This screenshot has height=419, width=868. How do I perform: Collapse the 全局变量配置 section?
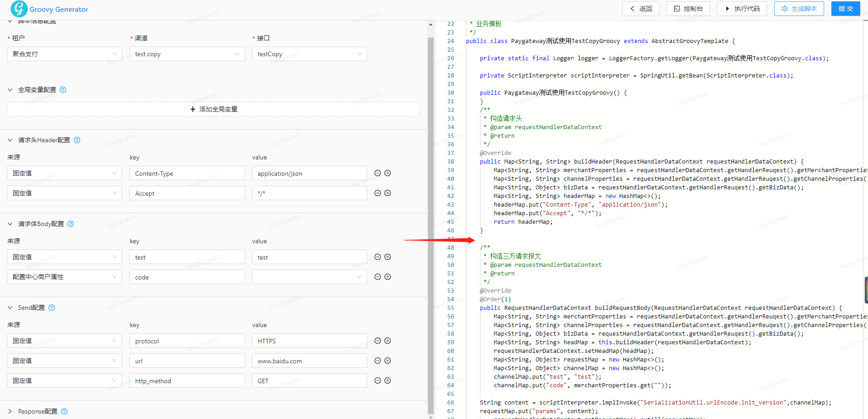coord(10,90)
